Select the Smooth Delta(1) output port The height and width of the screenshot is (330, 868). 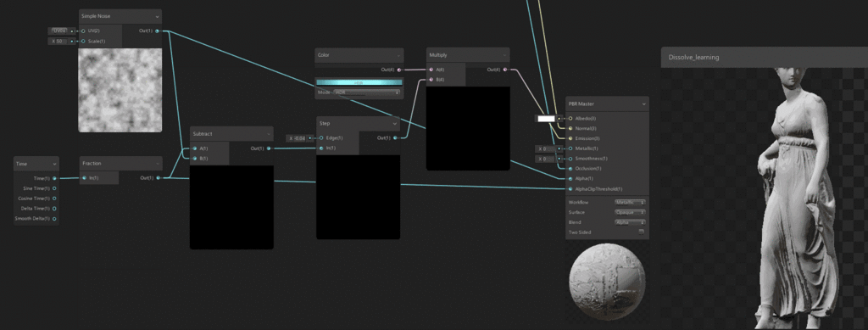pyautogui.click(x=54, y=218)
